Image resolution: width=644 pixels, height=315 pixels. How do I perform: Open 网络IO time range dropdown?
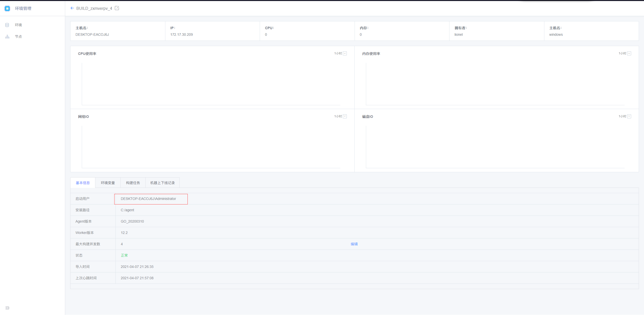tap(340, 116)
